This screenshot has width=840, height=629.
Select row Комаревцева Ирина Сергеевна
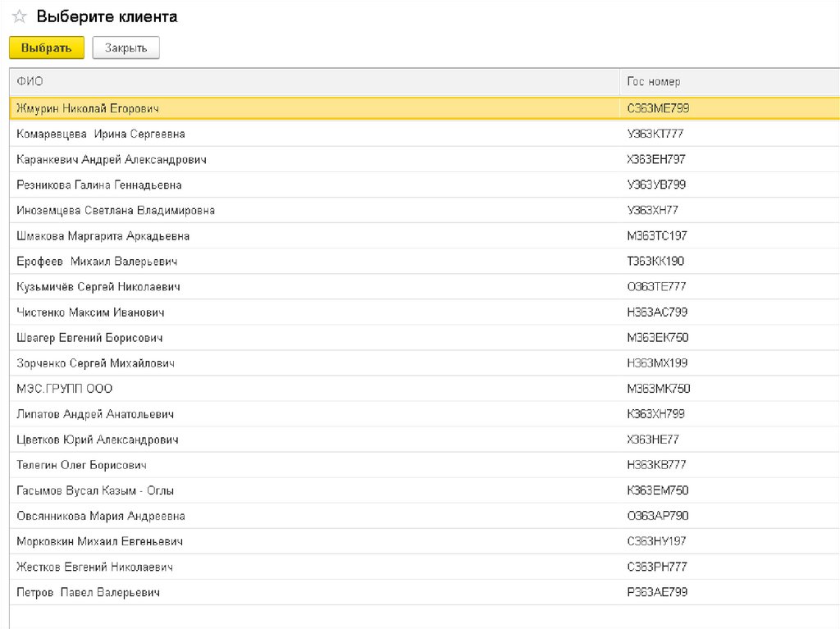tap(100, 134)
